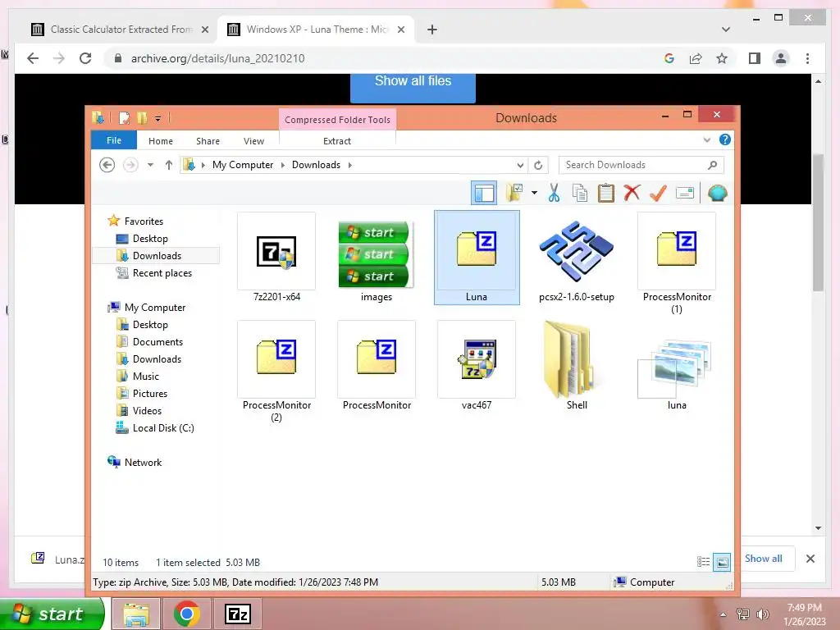Open the Home ribbon tab

[161, 141]
